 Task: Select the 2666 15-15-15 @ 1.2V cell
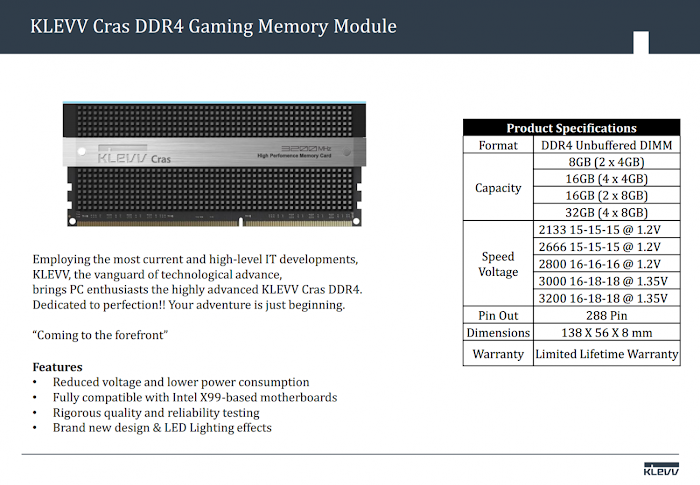tap(606, 247)
